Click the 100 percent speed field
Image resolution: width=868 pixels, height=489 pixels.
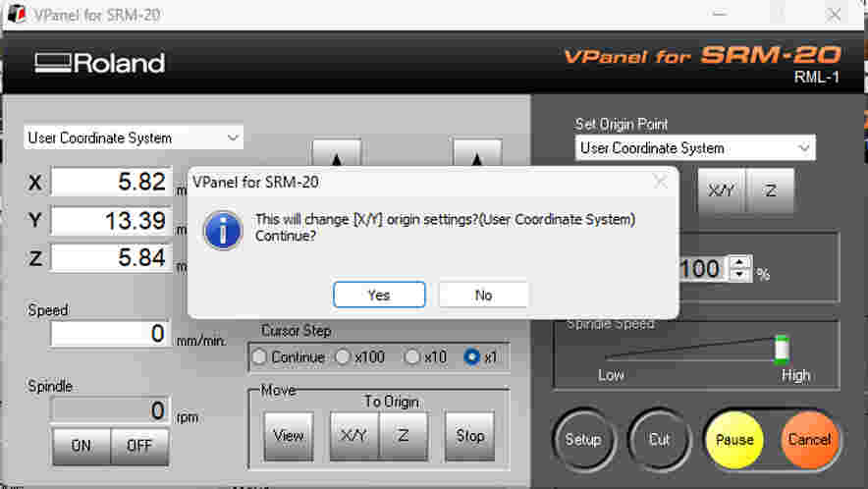coord(702,269)
